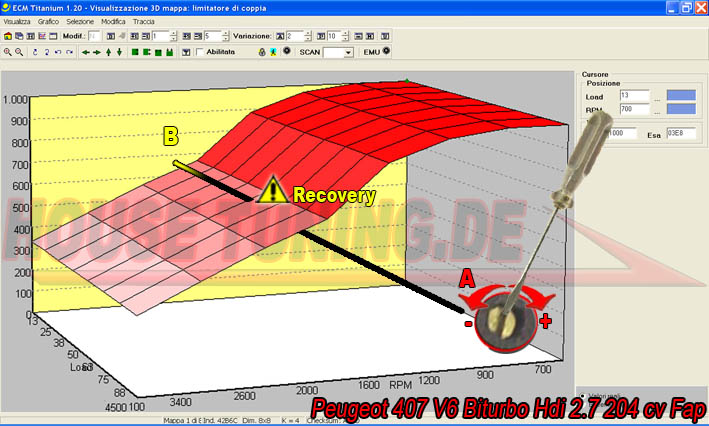
Task: Click the EMU button
Action: (x=371, y=51)
